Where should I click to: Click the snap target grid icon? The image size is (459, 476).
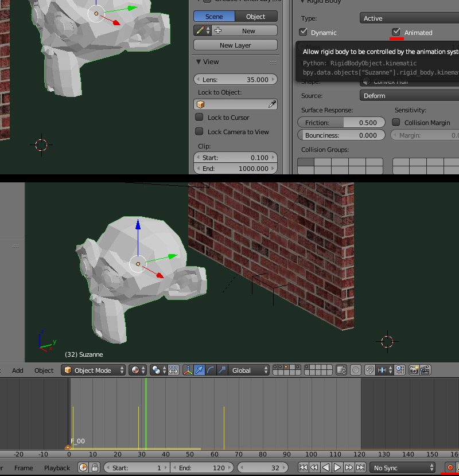coord(400,370)
